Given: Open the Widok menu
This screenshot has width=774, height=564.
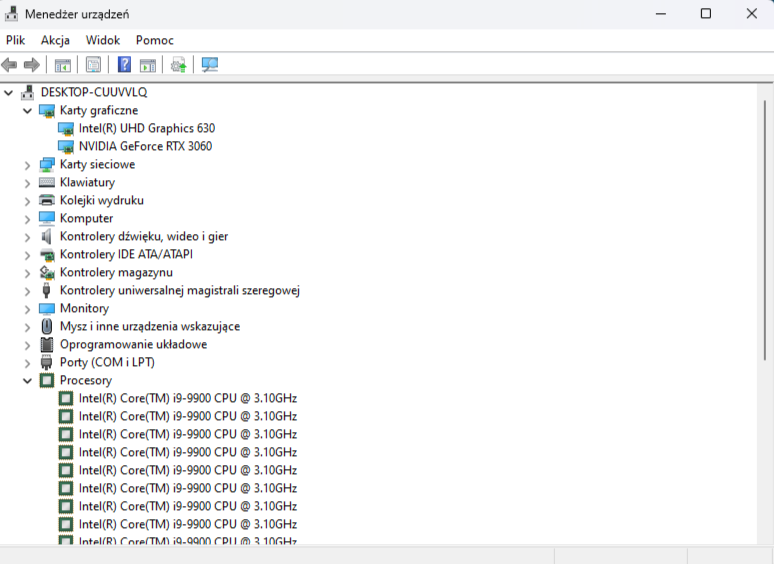Looking at the screenshot, I should pos(103,40).
